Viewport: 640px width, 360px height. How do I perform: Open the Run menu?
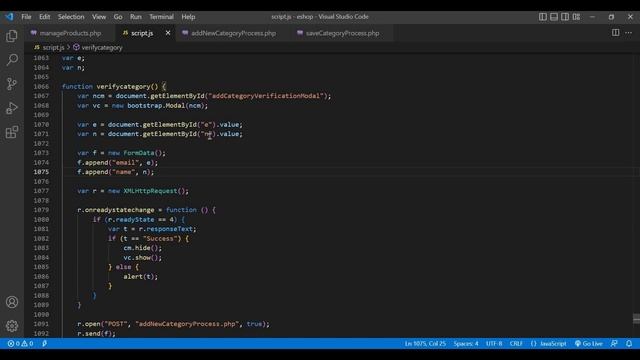136,17
